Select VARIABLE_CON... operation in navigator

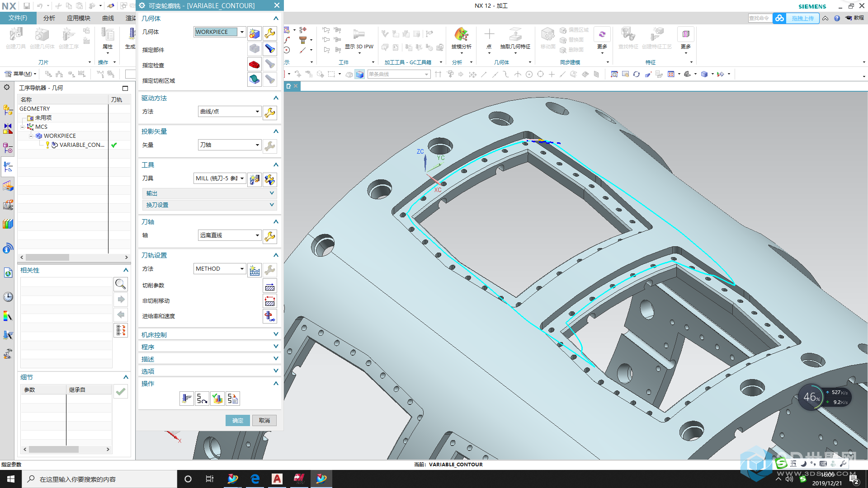pyautogui.click(x=82, y=145)
